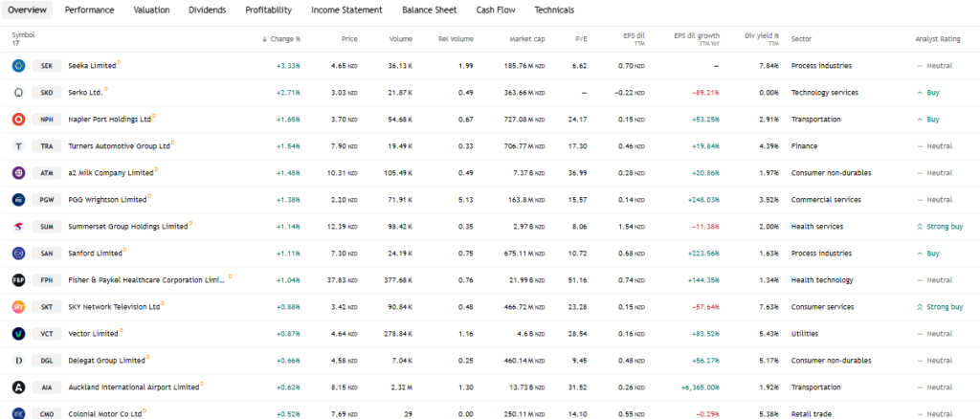Sort by the Rel Volume column header
Screen dimensions: 980x419
coord(456,38)
